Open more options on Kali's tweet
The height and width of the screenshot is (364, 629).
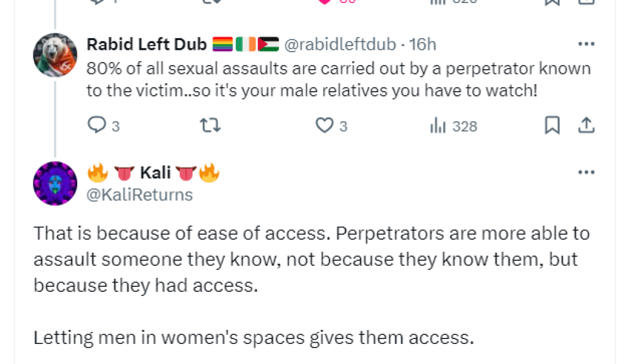(586, 172)
